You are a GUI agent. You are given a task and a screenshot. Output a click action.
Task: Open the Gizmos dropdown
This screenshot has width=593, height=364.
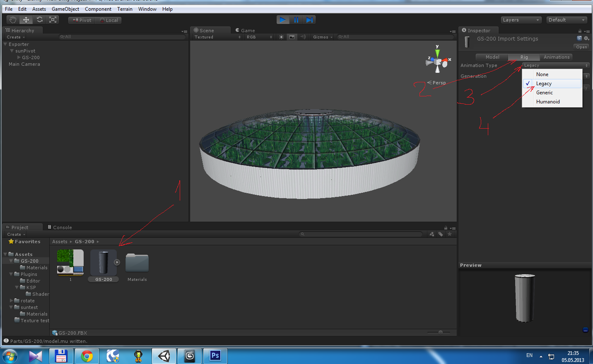click(323, 37)
